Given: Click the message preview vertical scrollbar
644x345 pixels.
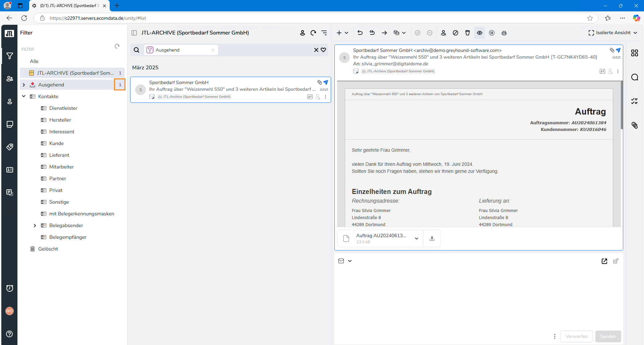Looking at the screenshot, I should pyautogui.click(x=622, y=107).
